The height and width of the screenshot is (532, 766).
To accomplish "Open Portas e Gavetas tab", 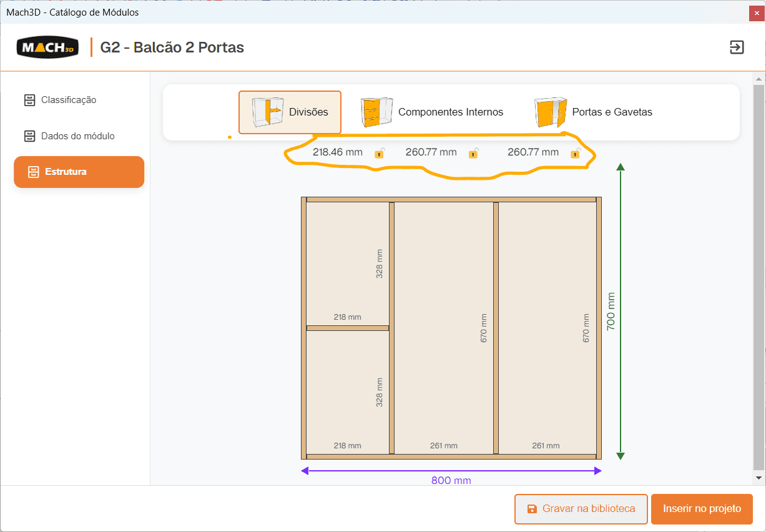I will click(x=594, y=112).
